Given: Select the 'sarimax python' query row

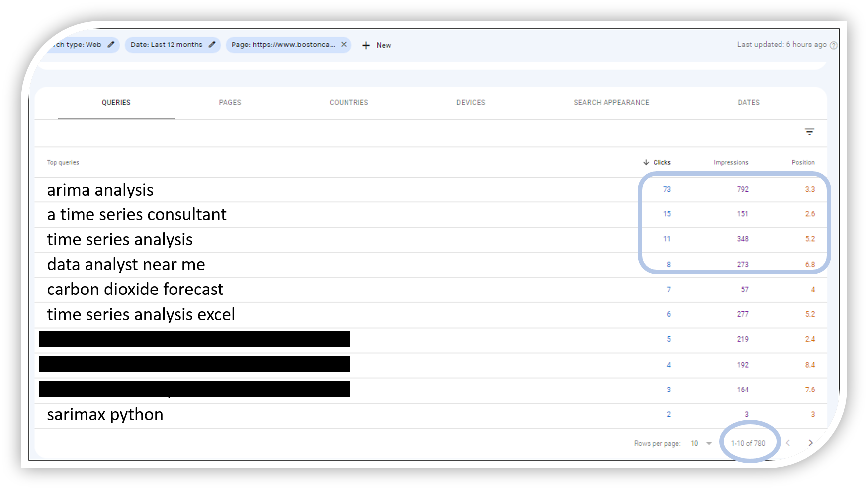Looking at the screenshot, I should point(431,415).
